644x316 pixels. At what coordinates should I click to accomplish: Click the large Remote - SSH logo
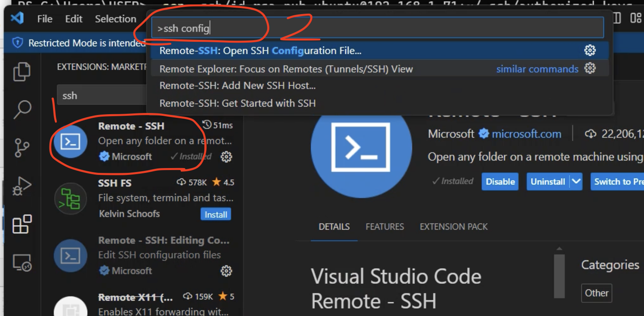(x=361, y=148)
